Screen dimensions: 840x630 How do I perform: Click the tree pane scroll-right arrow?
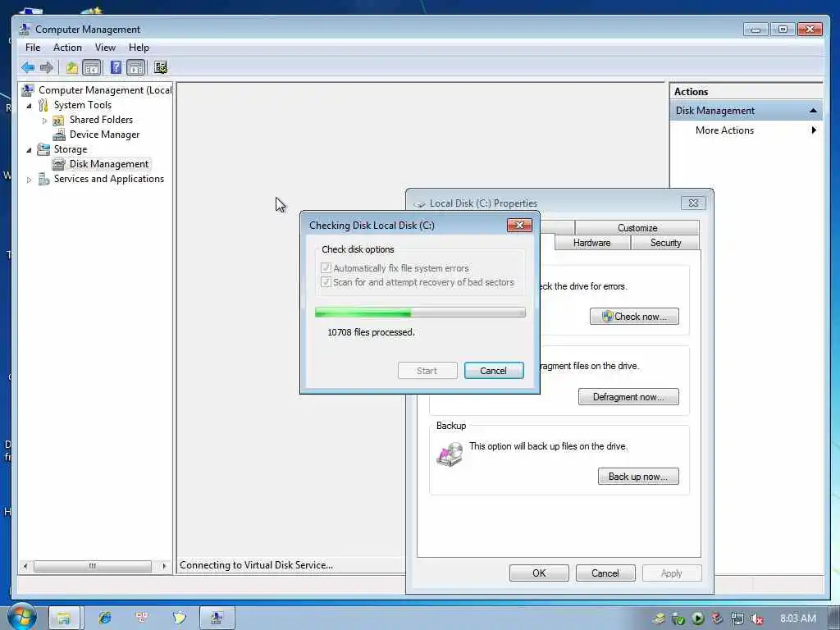point(164,566)
